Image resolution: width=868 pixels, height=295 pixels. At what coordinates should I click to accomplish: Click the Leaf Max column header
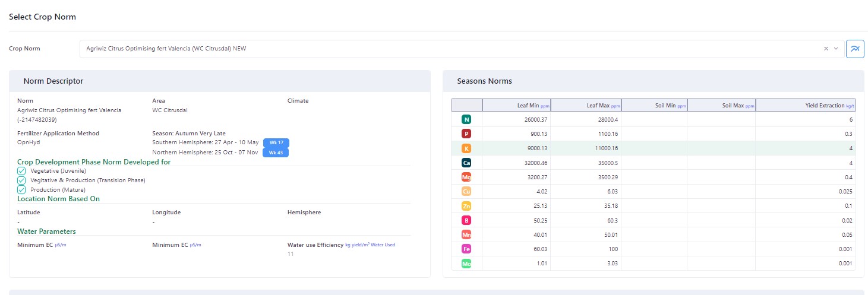pyautogui.click(x=586, y=105)
